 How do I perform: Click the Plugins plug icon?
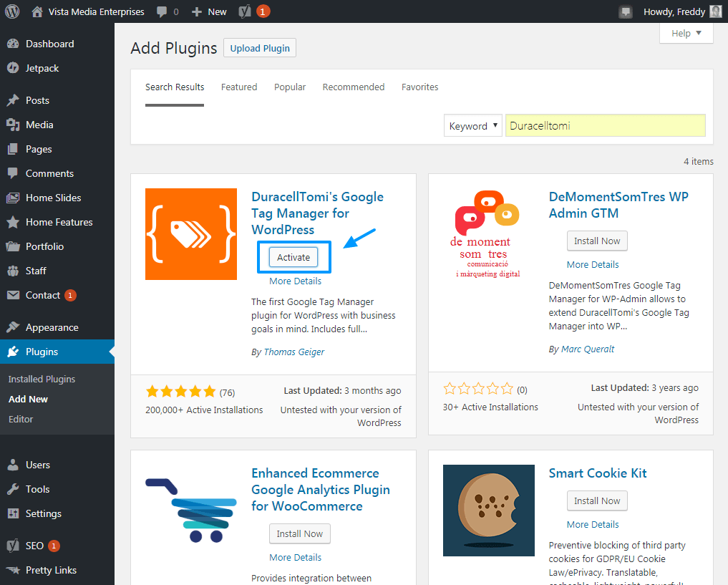coord(13,352)
